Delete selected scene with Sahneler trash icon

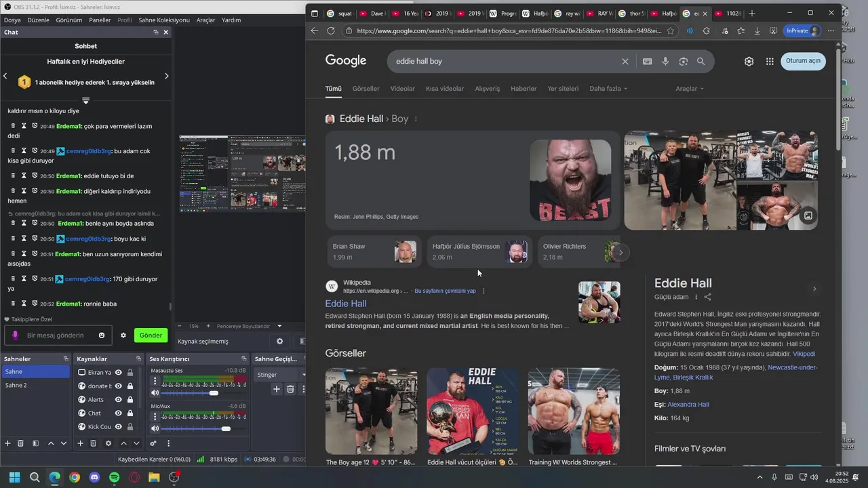point(21,443)
